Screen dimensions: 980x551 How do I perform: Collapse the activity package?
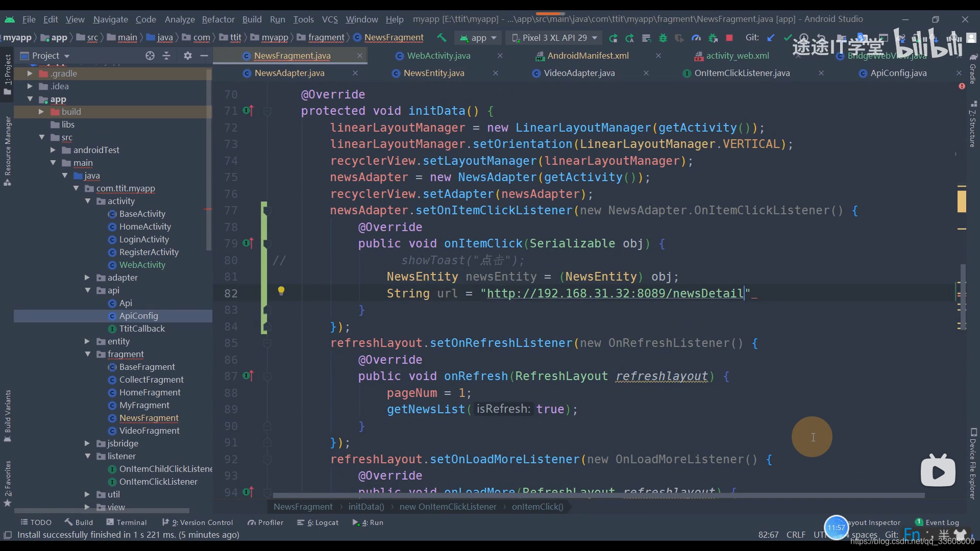[x=88, y=201]
